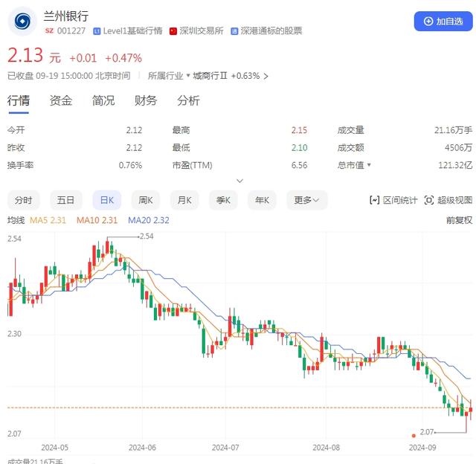Add stock with 加自选 button

point(443,22)
